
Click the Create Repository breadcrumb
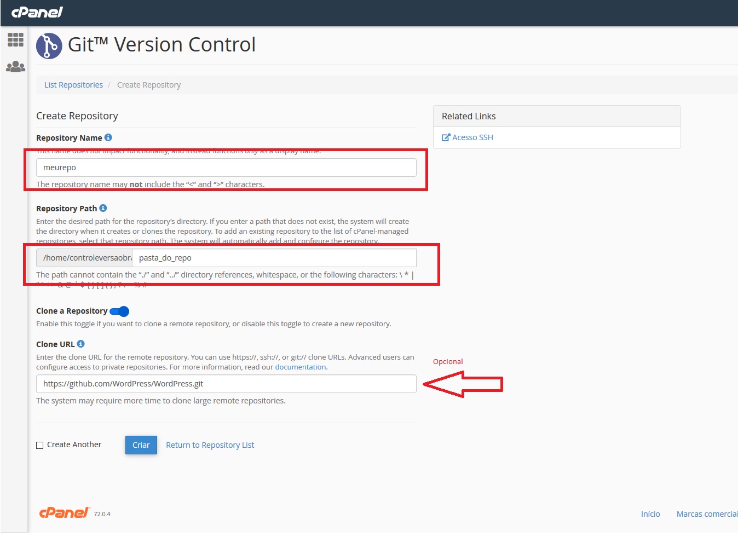click(x=149, y=85)
